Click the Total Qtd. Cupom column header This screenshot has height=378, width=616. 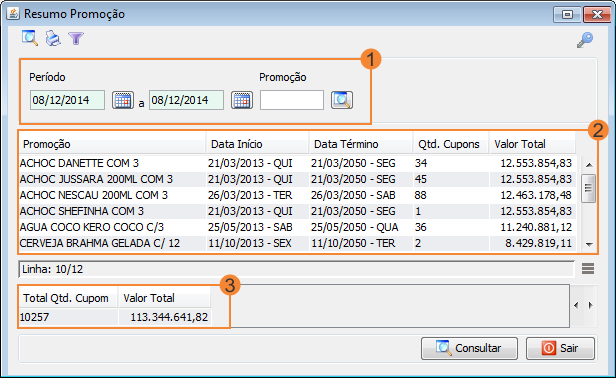(68, 298)
